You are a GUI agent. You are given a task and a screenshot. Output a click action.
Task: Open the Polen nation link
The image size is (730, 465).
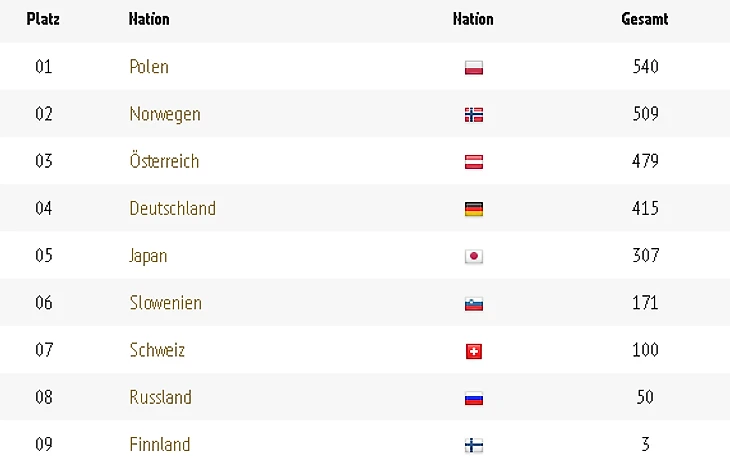click(149, 67)
